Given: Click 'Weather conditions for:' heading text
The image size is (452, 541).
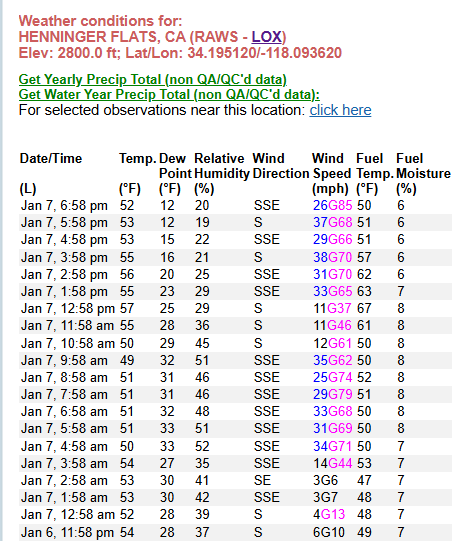Looking at the screenshot, I should [100, 21].
